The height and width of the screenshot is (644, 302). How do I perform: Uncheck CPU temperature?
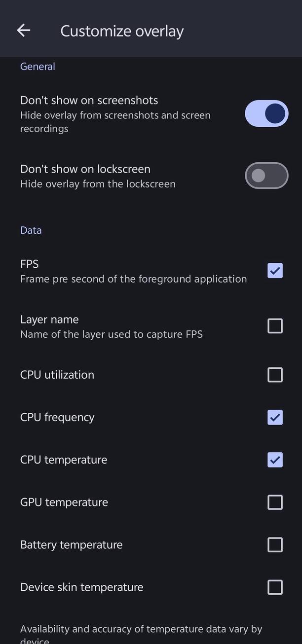pyautogui.click(x=275, y=460)
